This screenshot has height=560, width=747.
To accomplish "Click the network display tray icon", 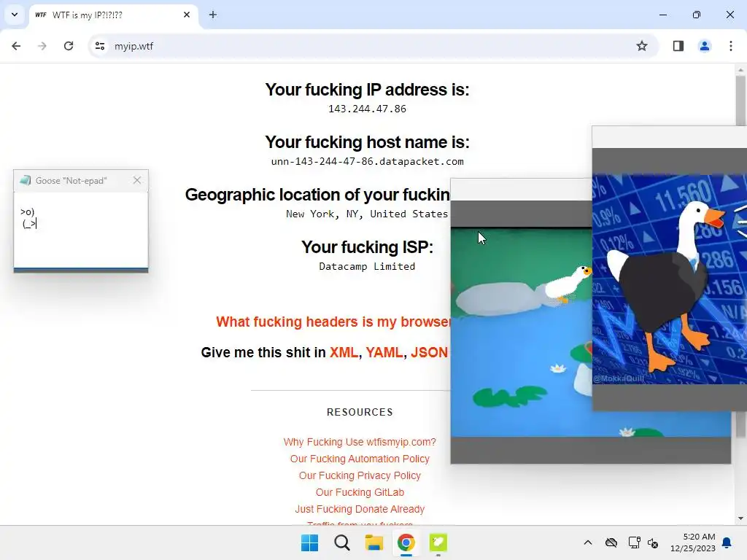I will coord(634,542).
